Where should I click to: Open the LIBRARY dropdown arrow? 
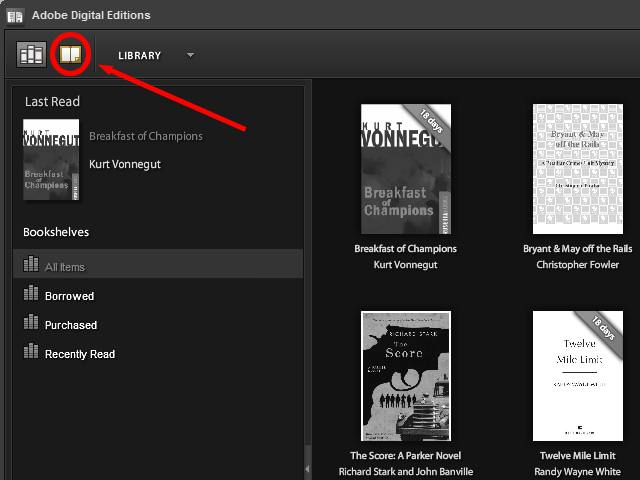[x=190, y=55]
